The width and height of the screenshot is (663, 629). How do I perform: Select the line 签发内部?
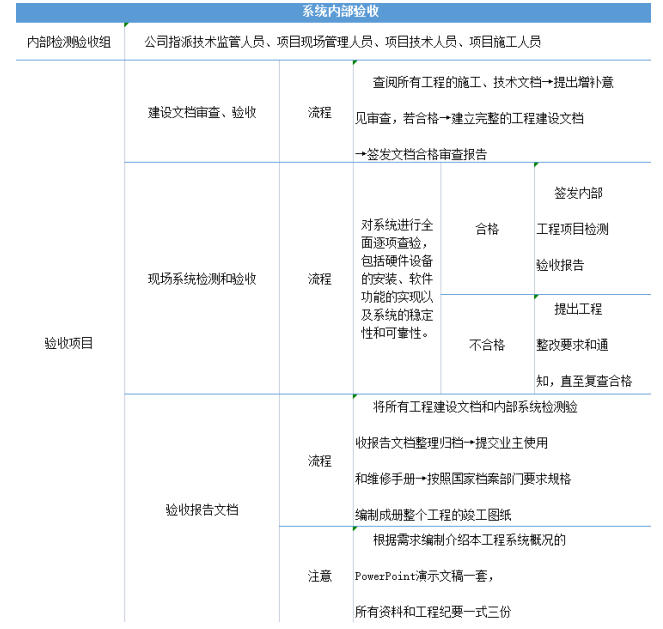point(578,194)
